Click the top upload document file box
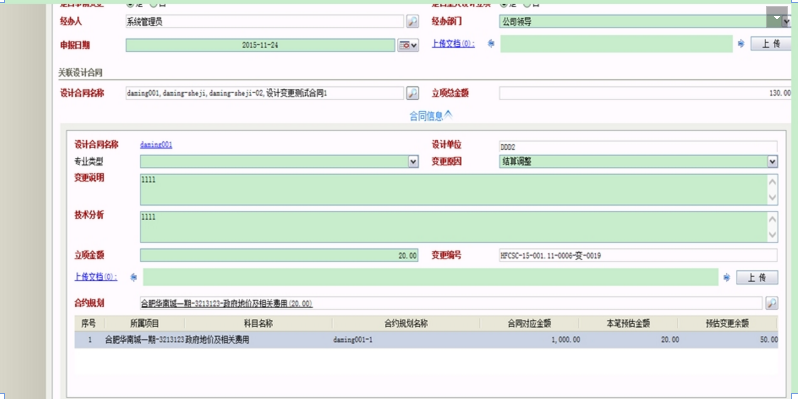The height and width of the screenshot is (399, 798). pyautogui.click(x=616, y=44)
